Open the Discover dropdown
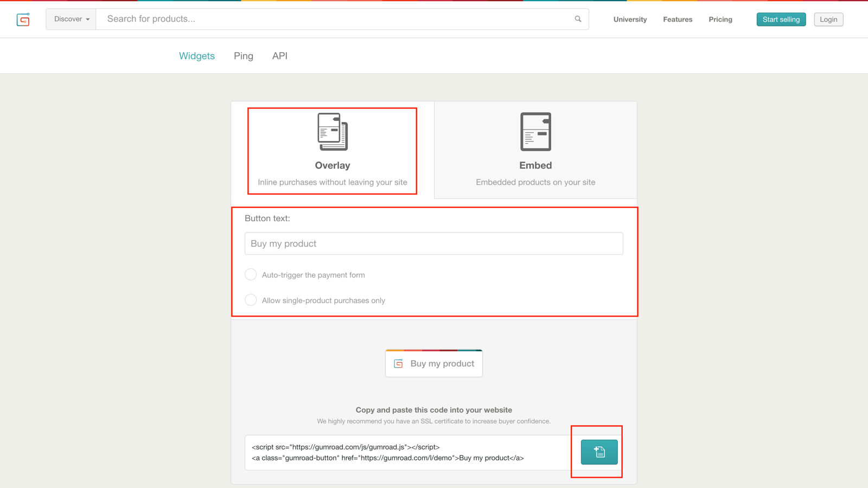This screenshot has width=868, height=488. [x=71, y=18]
